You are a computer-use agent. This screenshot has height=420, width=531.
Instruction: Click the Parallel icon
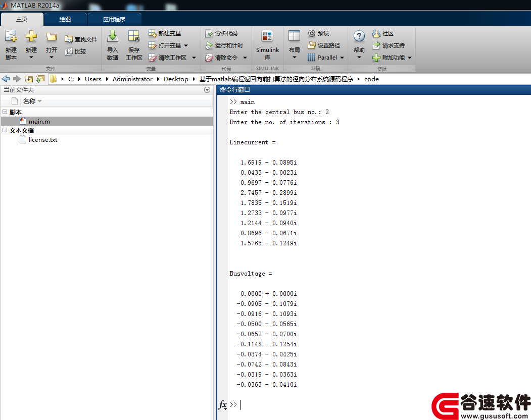312,58
